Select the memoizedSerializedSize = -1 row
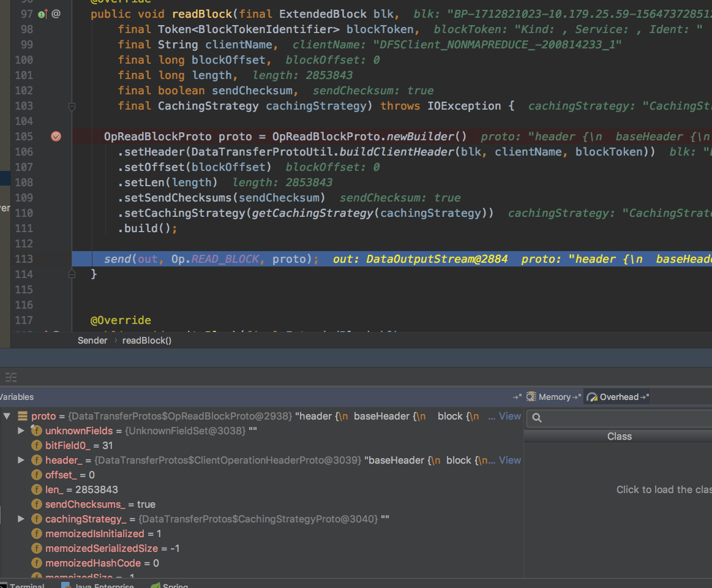 pos(261,548)
